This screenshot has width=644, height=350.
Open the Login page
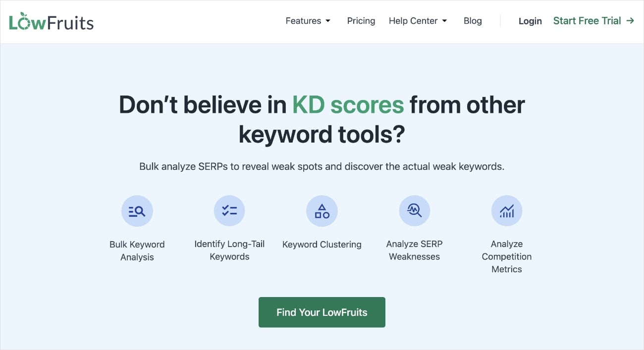530,21
